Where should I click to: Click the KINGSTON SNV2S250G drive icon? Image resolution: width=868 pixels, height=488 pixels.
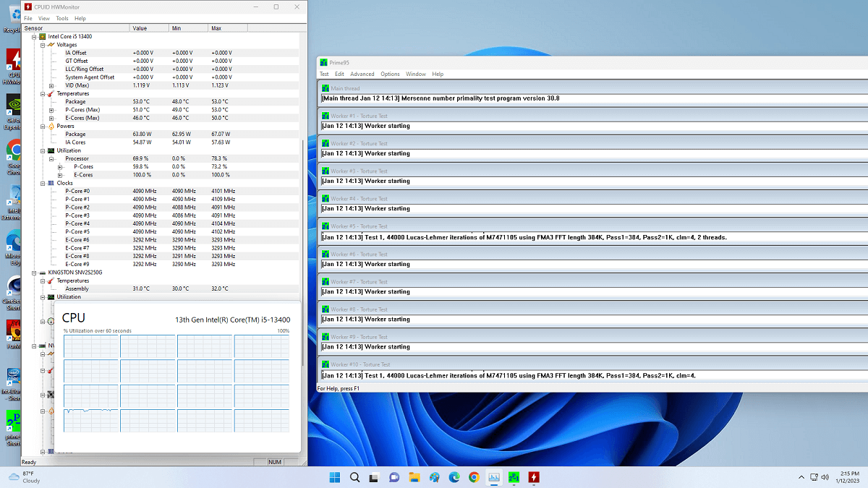pyautogui.click(x=42, y=273)
